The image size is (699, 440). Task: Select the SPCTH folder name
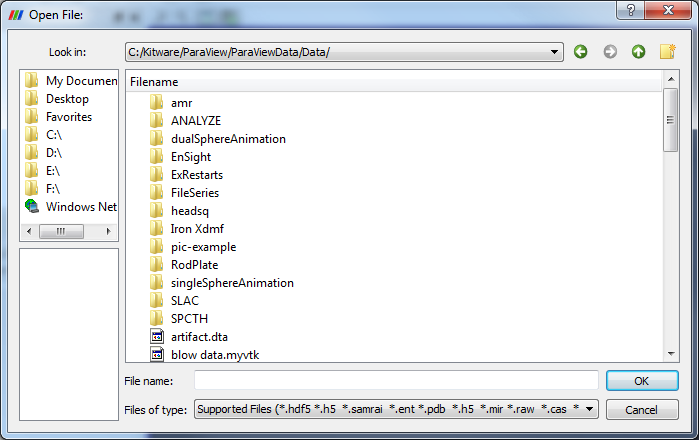point(189,319)
